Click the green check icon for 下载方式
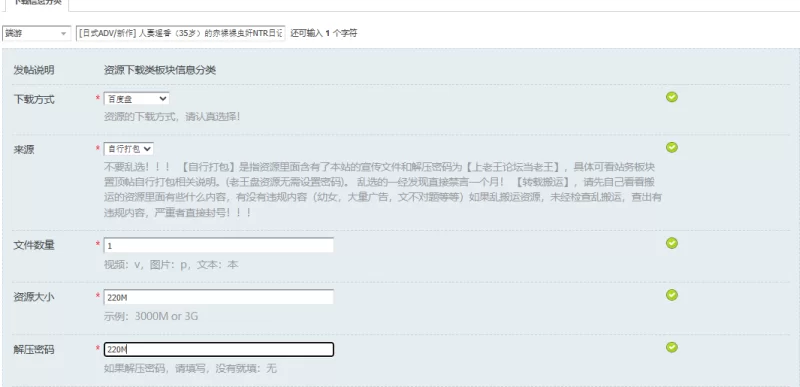Image resolution: width=800 pixels, height=387 pixels. [672, 97]
